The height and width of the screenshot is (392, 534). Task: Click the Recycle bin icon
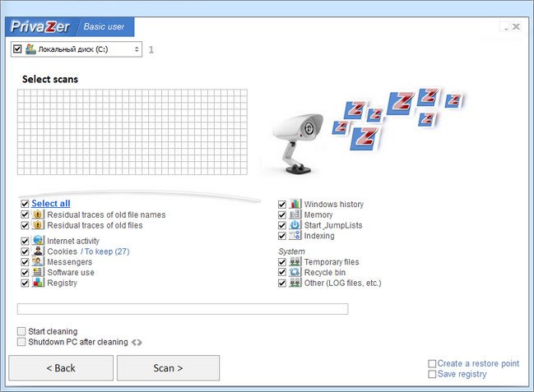pos(295,272)
